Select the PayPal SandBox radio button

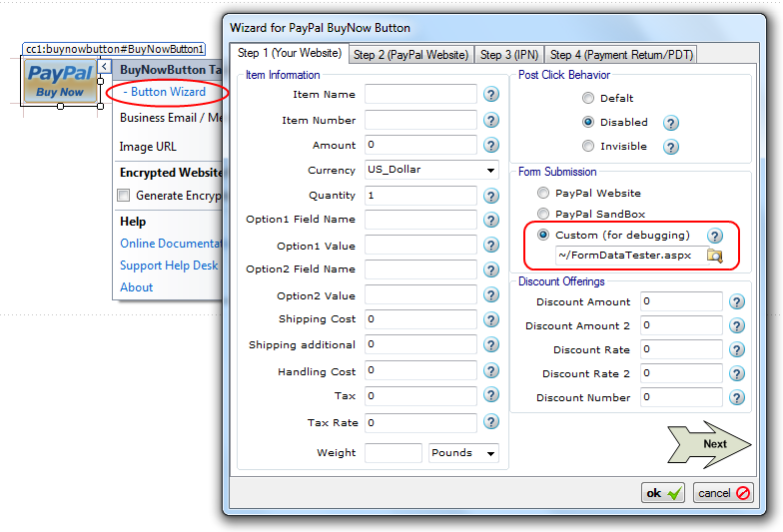tap(543, 214)
